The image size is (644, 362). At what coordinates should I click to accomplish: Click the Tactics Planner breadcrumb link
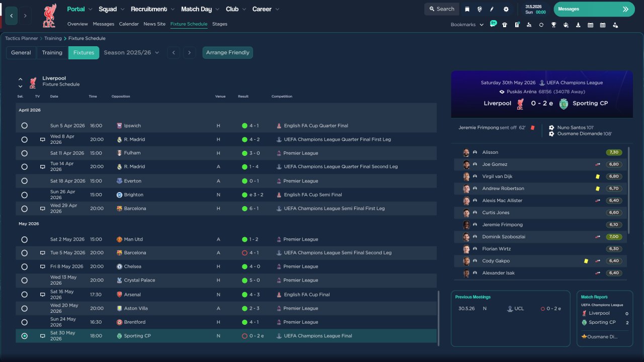pyautogui.click(x=22, y=38)
